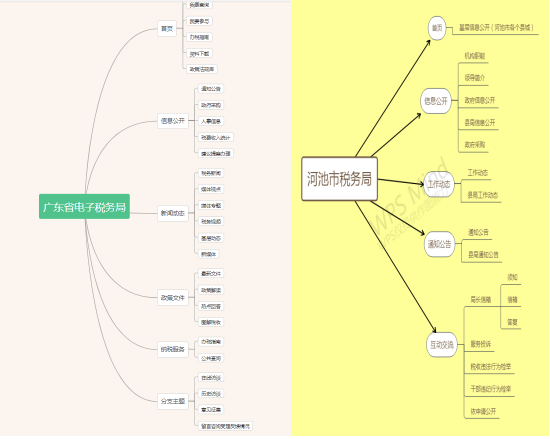Click the 通知公告 oval node in 河池 map
Screen dimensions: 550x439
440,244
